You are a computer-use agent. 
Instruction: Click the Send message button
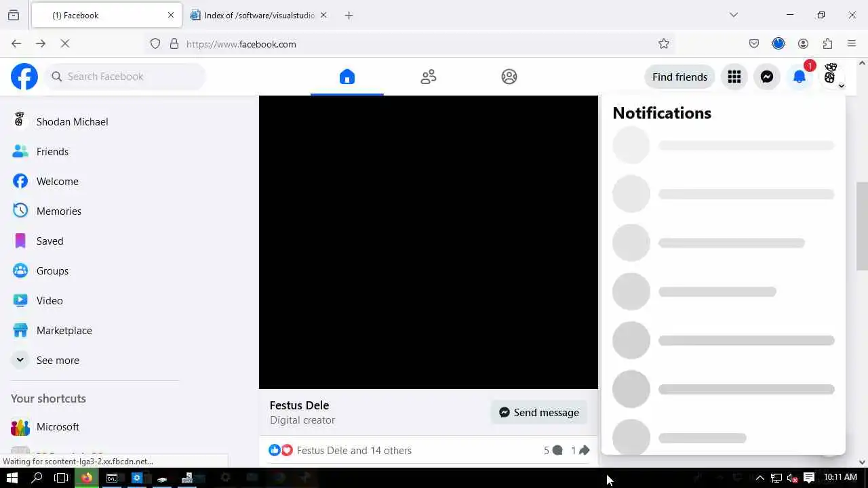(x=539, y=412)
